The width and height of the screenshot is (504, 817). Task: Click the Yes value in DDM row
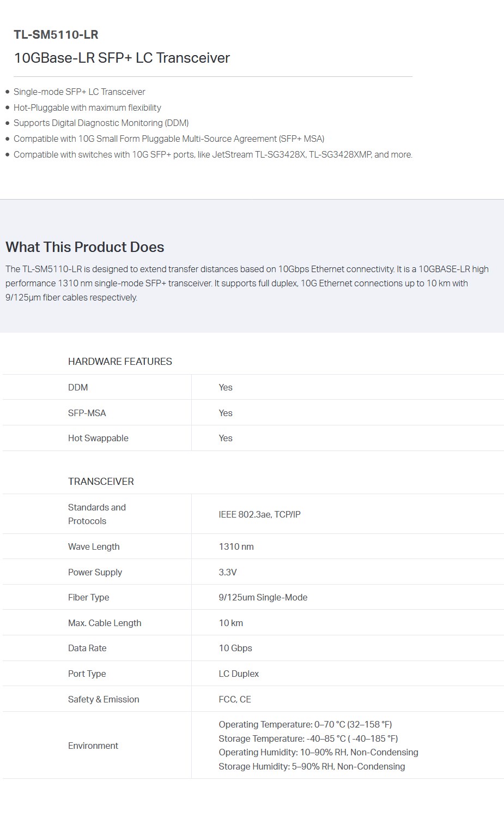[226, 387]
